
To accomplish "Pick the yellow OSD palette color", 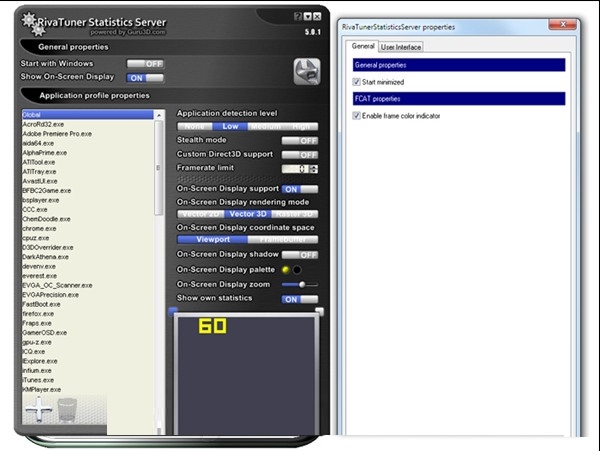I will pyautogui.click(x=286, y=269).
